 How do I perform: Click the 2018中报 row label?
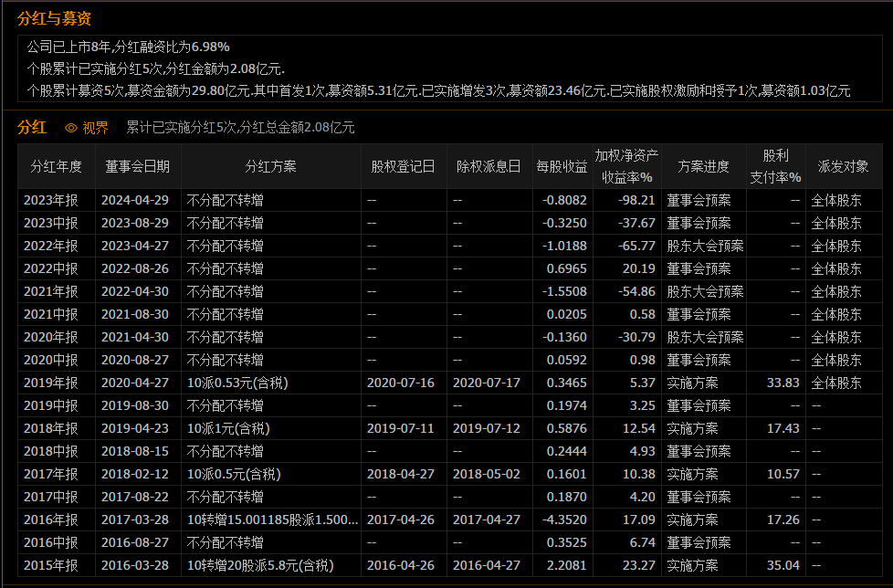point(51,451)
